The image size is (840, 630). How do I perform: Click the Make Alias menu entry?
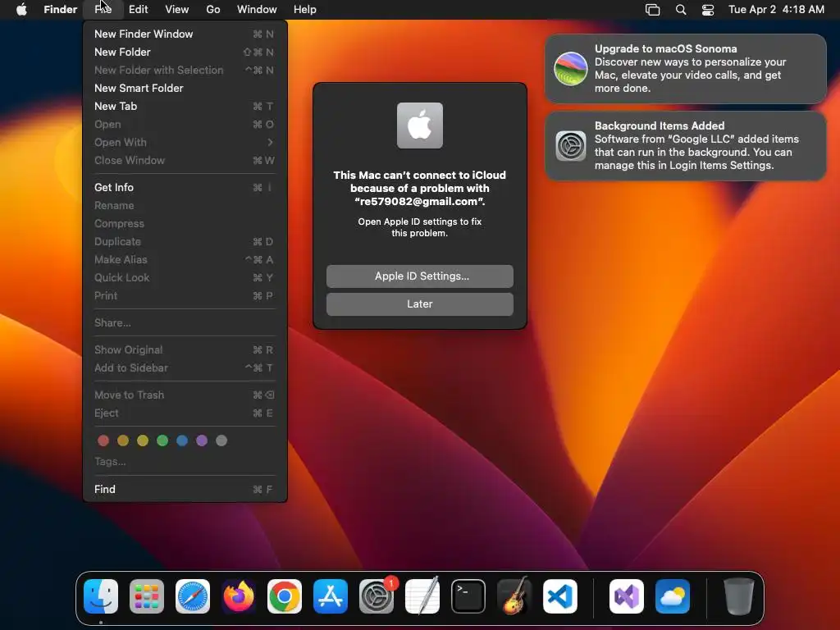(185, 259)
